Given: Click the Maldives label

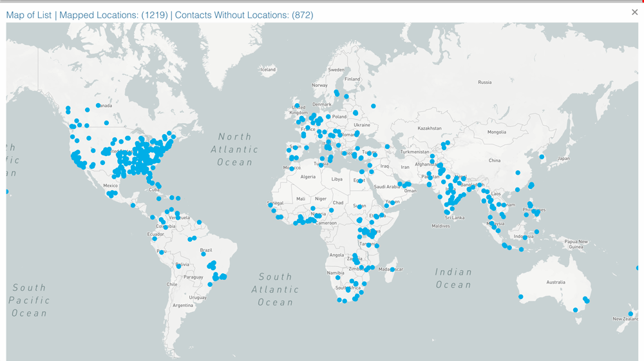Looking at the screenshot, I should pos(440,226).
